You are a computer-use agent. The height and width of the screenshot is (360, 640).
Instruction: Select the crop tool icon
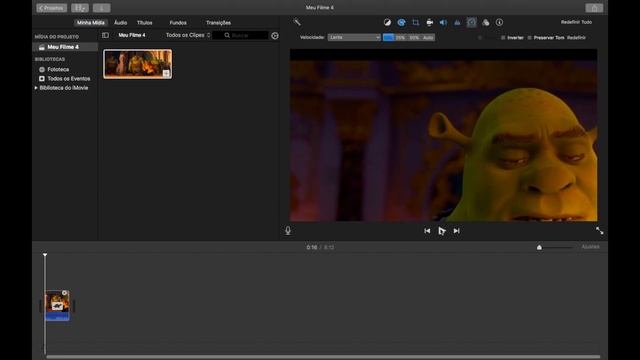point(416,22)
